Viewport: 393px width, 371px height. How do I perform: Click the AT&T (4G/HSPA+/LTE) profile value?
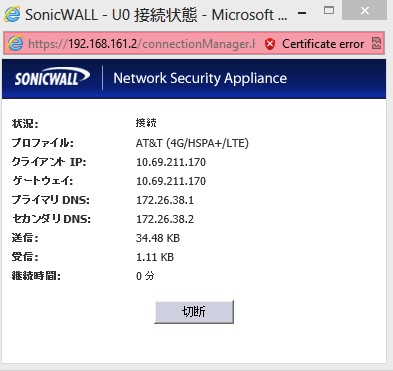point(192,143)
